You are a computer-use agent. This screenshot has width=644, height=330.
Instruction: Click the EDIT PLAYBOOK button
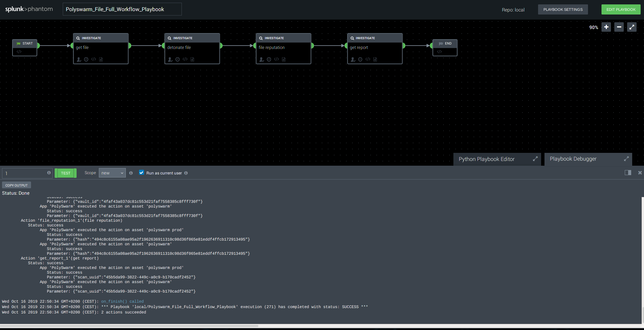pyautogui.click(x=621, y=9)
